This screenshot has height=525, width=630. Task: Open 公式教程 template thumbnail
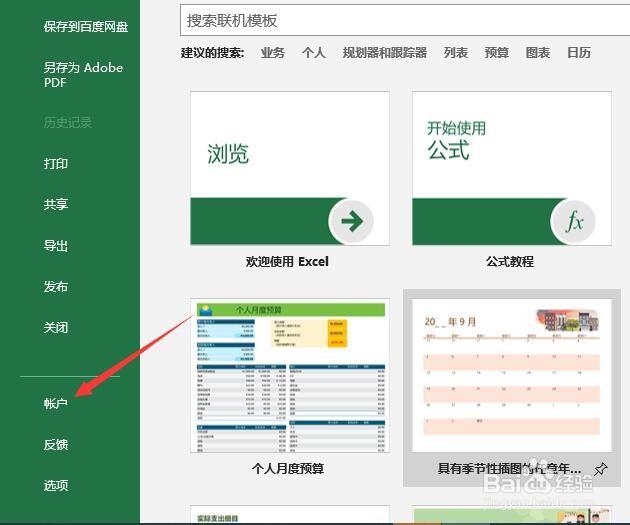(x=512, y=168)
